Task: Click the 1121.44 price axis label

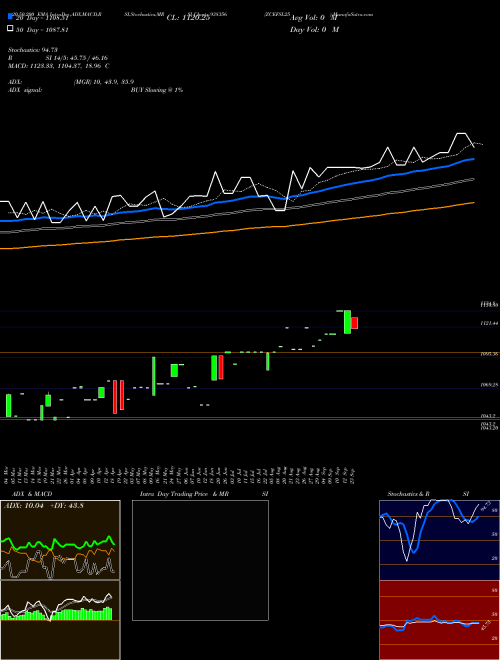Action: click(489, 323)
